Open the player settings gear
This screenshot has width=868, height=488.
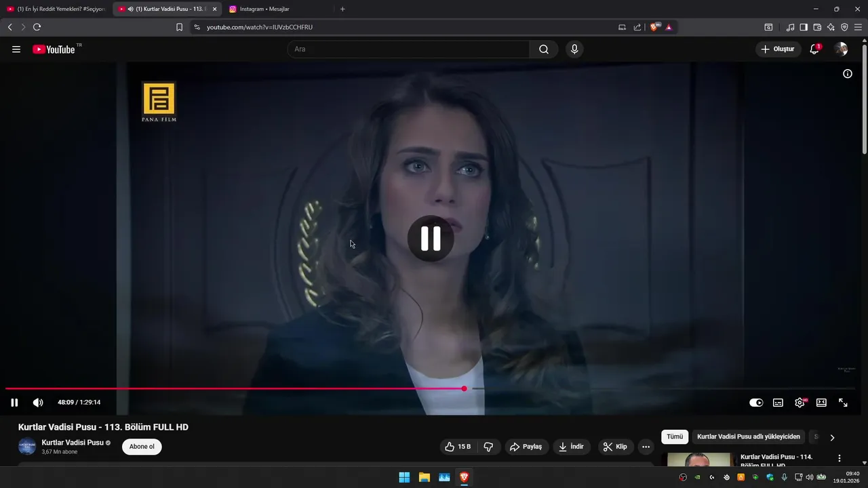coord(800,403)
